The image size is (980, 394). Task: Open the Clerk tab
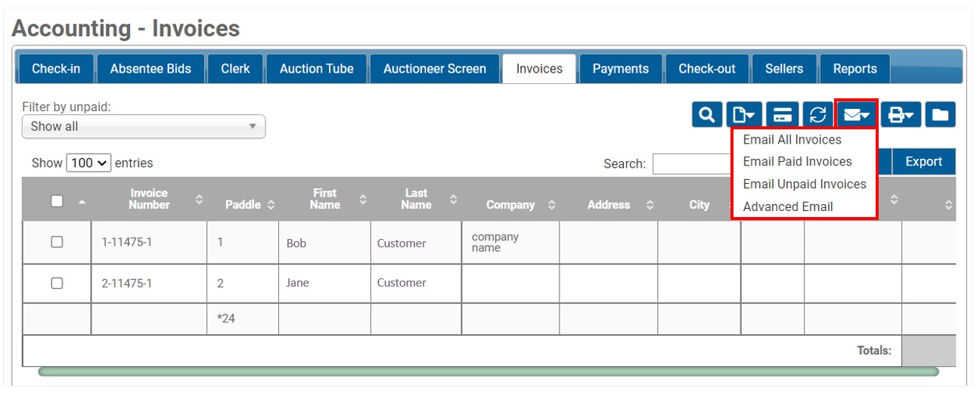[235, 69]
